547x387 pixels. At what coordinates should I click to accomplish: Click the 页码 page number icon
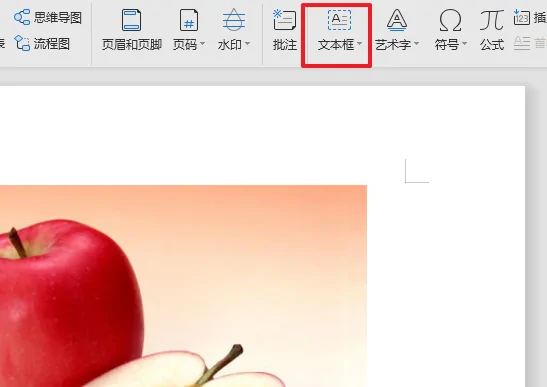[x=189, y=20]
